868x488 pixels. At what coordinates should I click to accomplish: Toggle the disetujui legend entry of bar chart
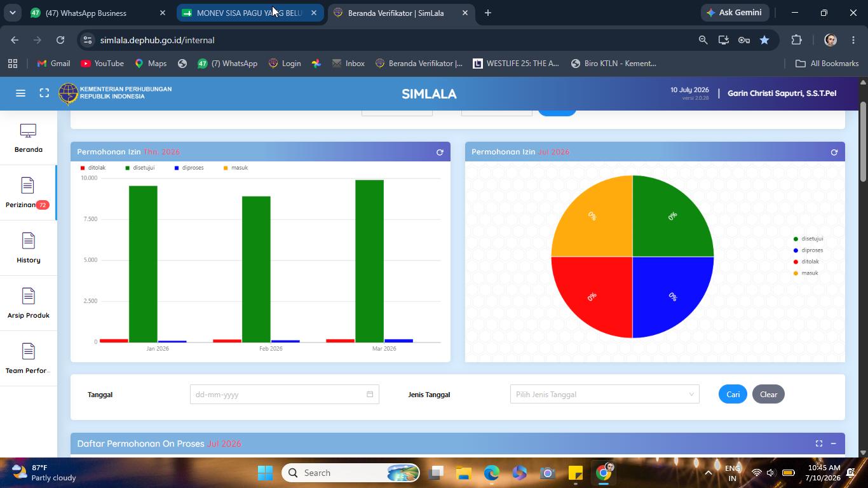click(x=140, y=168)
